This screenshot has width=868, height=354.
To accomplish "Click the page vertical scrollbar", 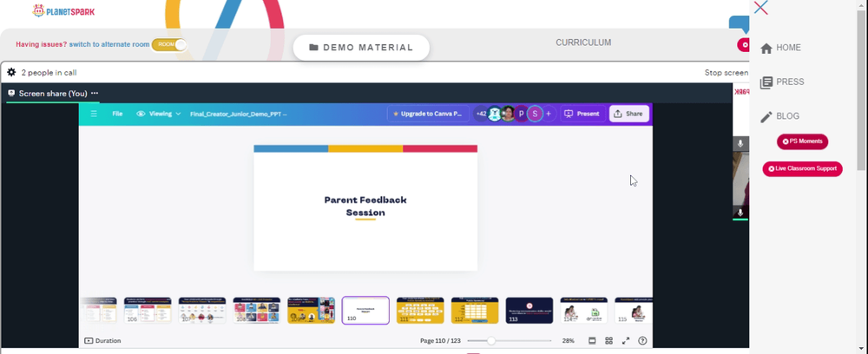I will coord(862,88).
